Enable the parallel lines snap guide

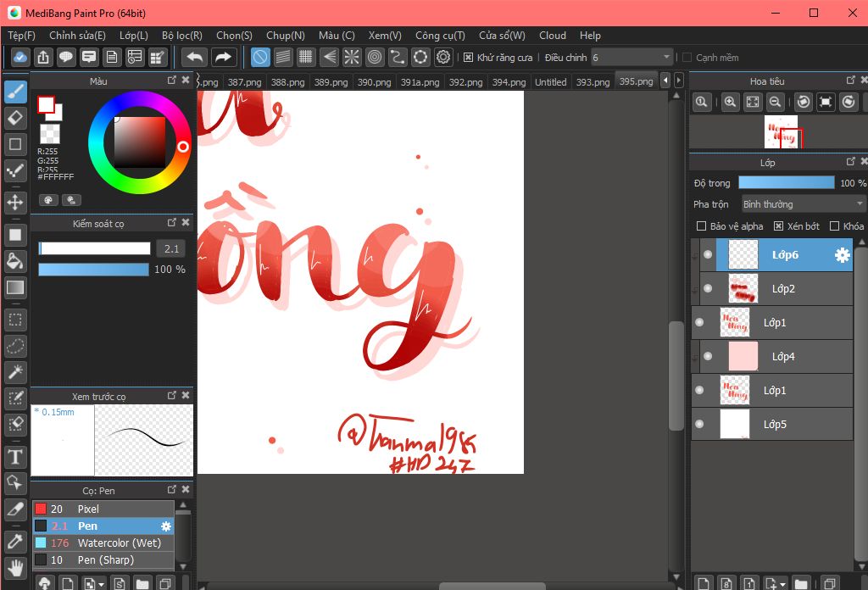(x=283, y=57)
